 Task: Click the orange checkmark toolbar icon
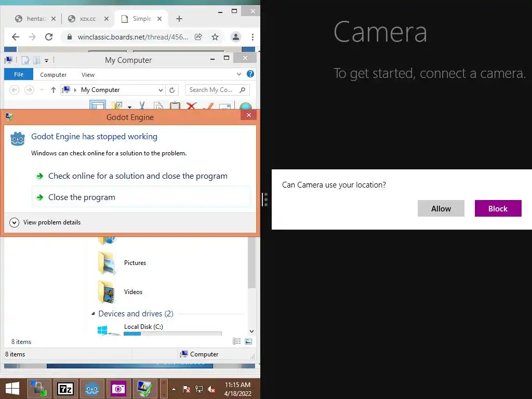coord(208,106)
